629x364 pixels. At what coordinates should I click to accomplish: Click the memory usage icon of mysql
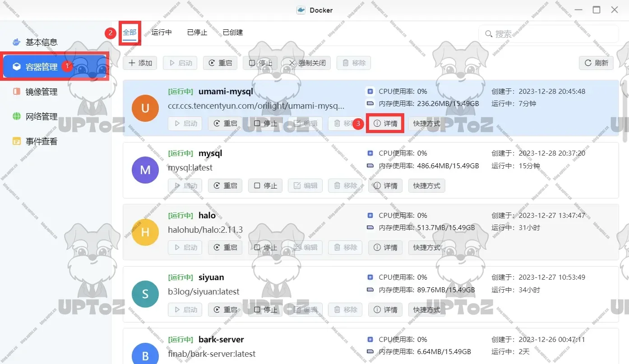click(370, 166)
